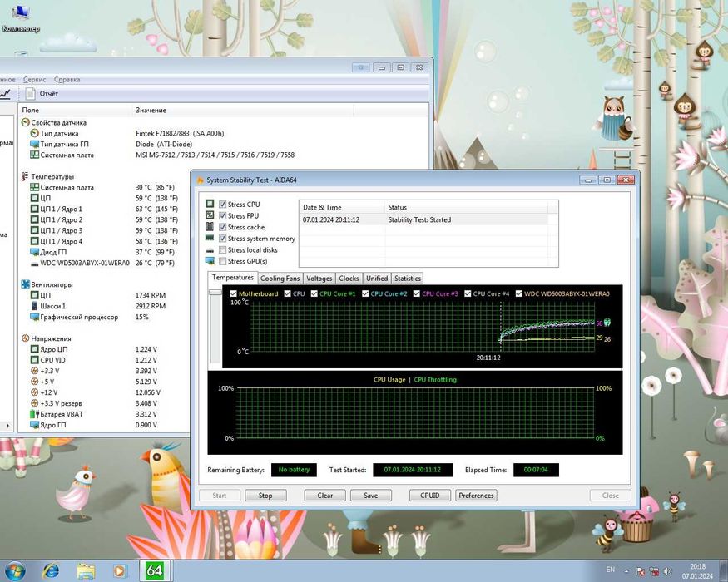Screen dimensions: 728x582
Task: Click the Отчёт report toolbar icon
Action: click(31, 94)
